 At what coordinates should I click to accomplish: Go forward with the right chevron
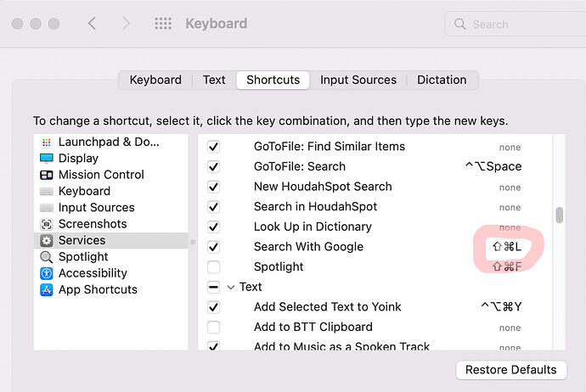(127, 24)
